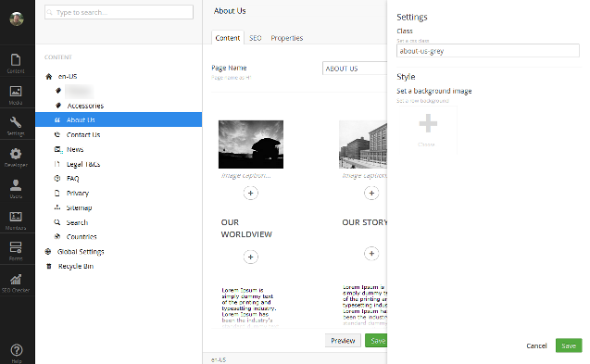The image size is (590, 364).
Task: Click Save in the Settings panel
Action: 569,345
